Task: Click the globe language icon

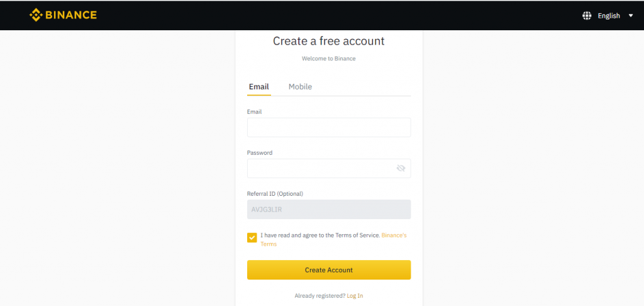Action: click(587, 16)
